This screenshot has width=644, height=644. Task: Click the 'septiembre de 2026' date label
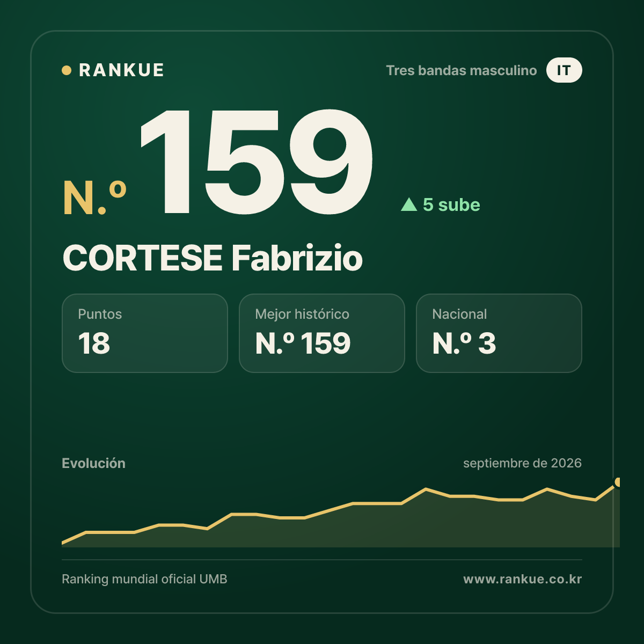point(522,463)
